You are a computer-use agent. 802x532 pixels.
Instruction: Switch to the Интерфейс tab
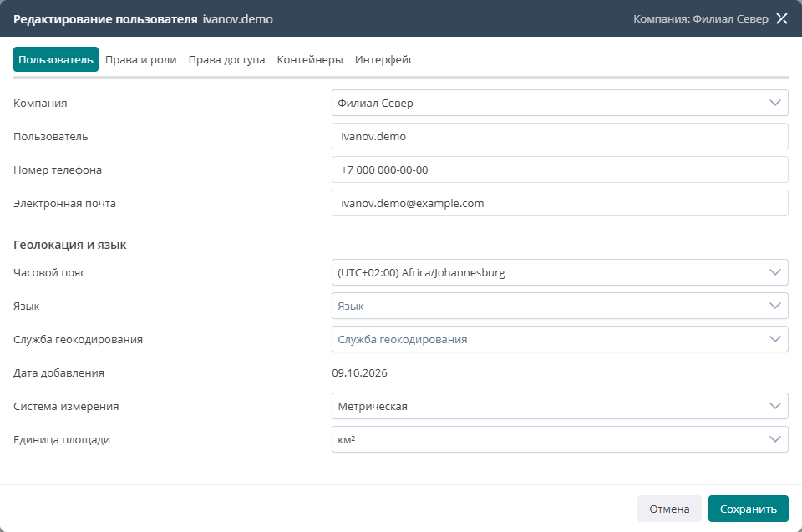[384, 59]
